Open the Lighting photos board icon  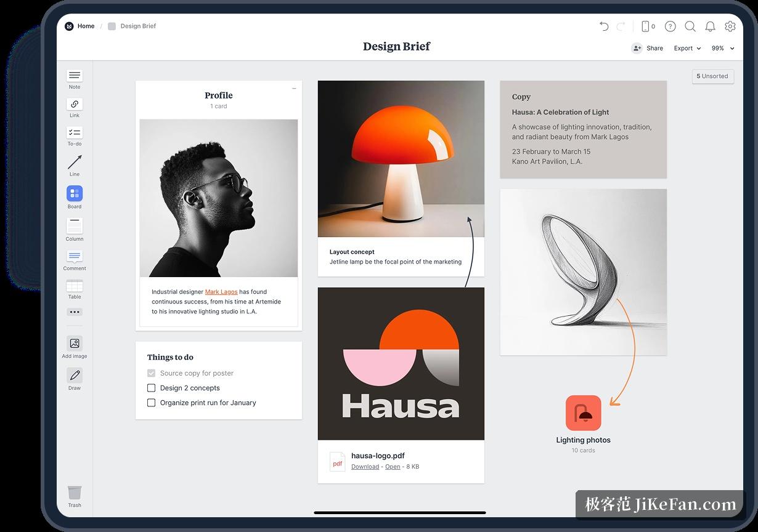point(583,413)
